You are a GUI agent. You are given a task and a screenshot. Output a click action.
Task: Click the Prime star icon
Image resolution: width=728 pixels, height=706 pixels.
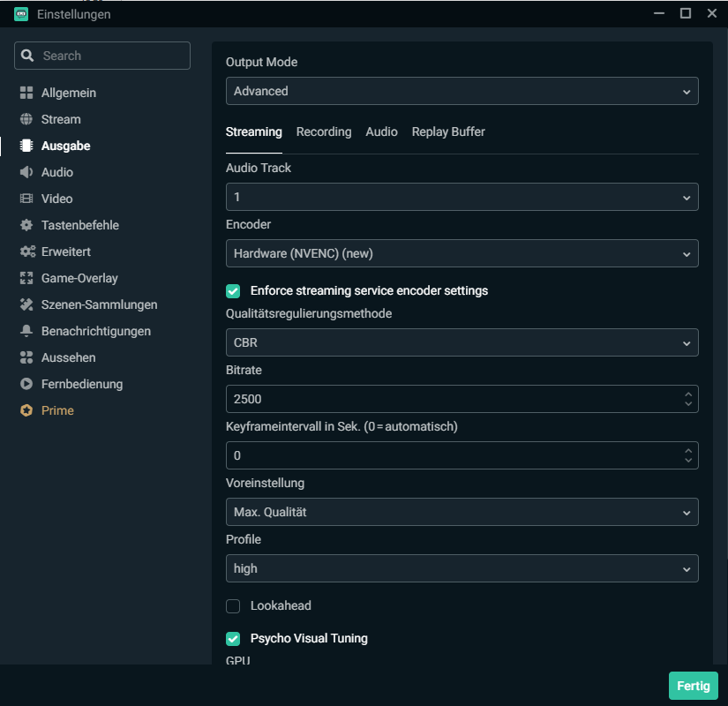(26, 410)
